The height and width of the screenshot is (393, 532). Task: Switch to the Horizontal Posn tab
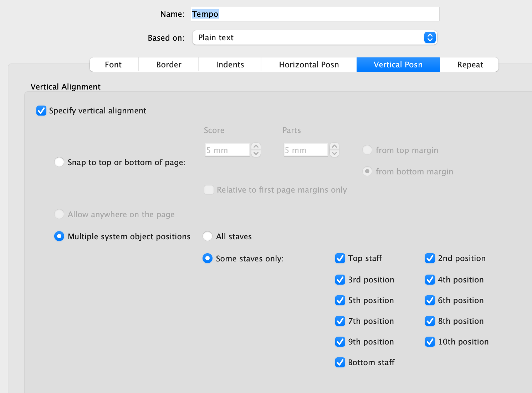point(308,65)
